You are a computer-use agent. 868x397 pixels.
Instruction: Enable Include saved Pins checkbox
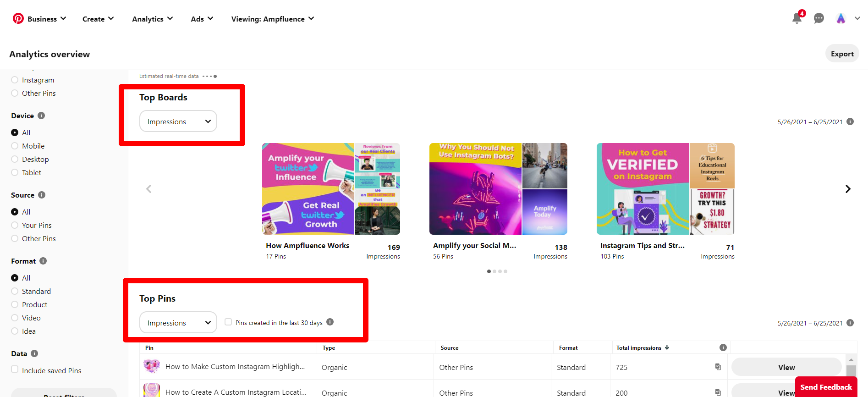[x=15, y=369]
